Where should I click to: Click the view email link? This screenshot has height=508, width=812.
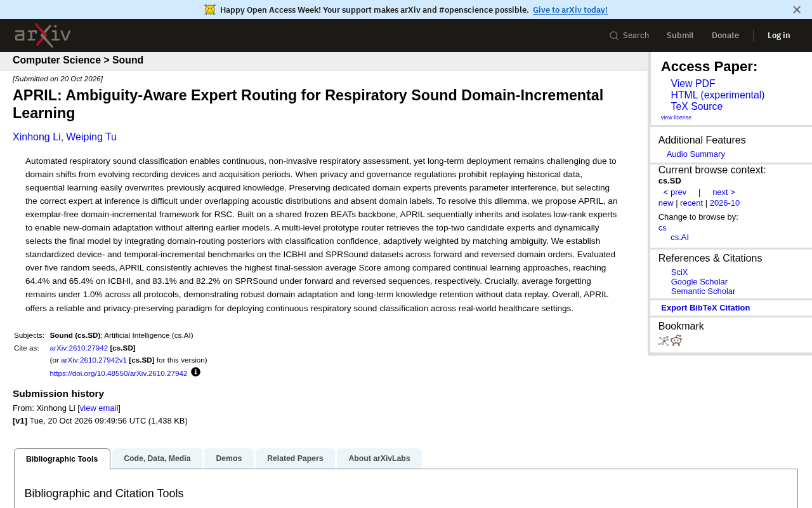click(99, 408)
